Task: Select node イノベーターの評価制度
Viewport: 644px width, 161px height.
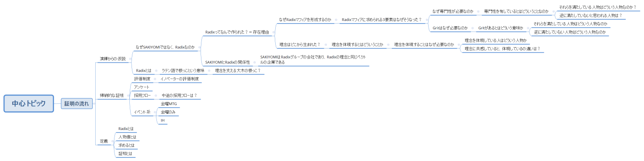Action: point(180,79)
